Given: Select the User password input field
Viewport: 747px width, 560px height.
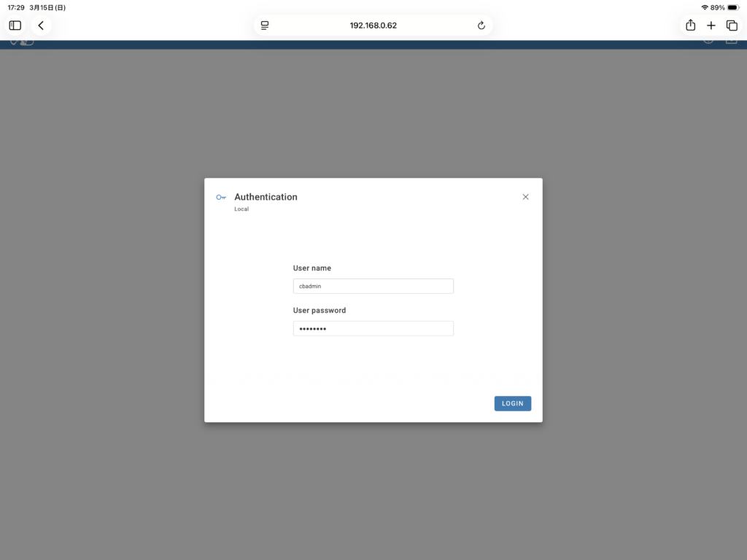Looking at the screenshot, I should click(x=373, y=329).
